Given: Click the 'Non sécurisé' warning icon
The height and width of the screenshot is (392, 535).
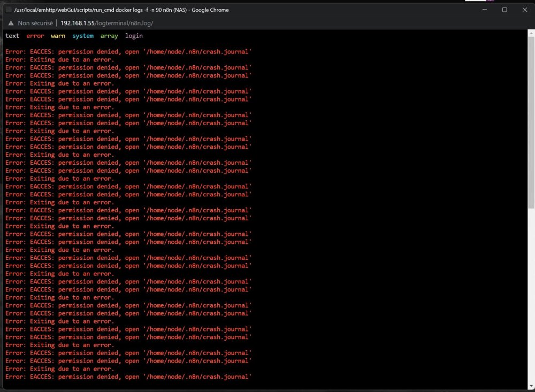Looking at the screenshot, I should click(11, 23).
